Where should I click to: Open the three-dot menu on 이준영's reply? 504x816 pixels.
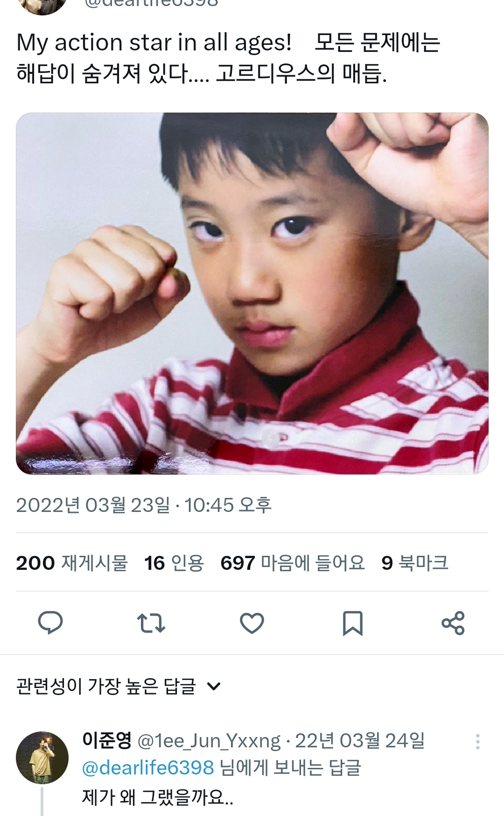pos(477,741)
